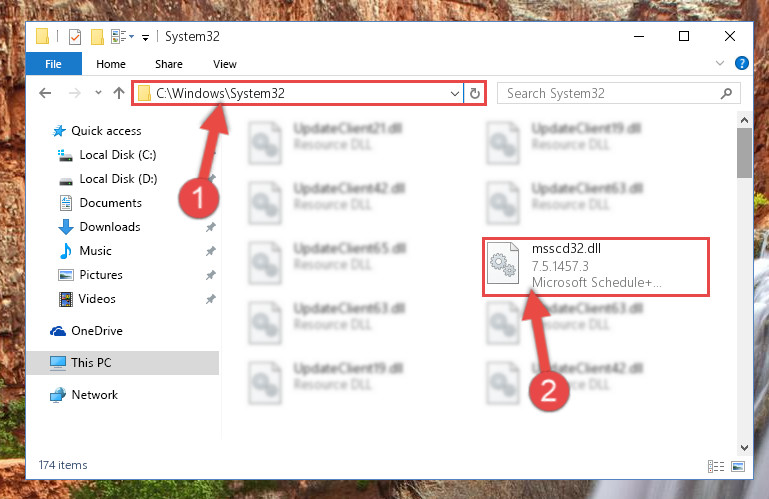This screenshot has width=769, height=499.
Task: Expand the address bar history dropdown
Action: pos(455,93)
